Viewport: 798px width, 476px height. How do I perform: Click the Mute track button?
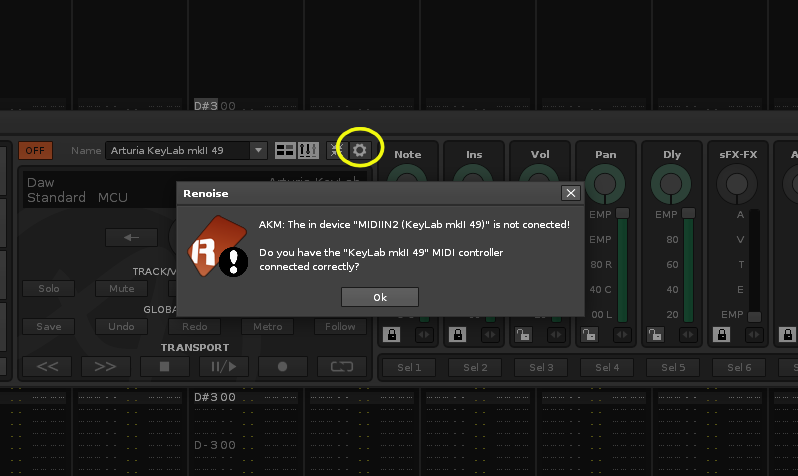[122, 289]
